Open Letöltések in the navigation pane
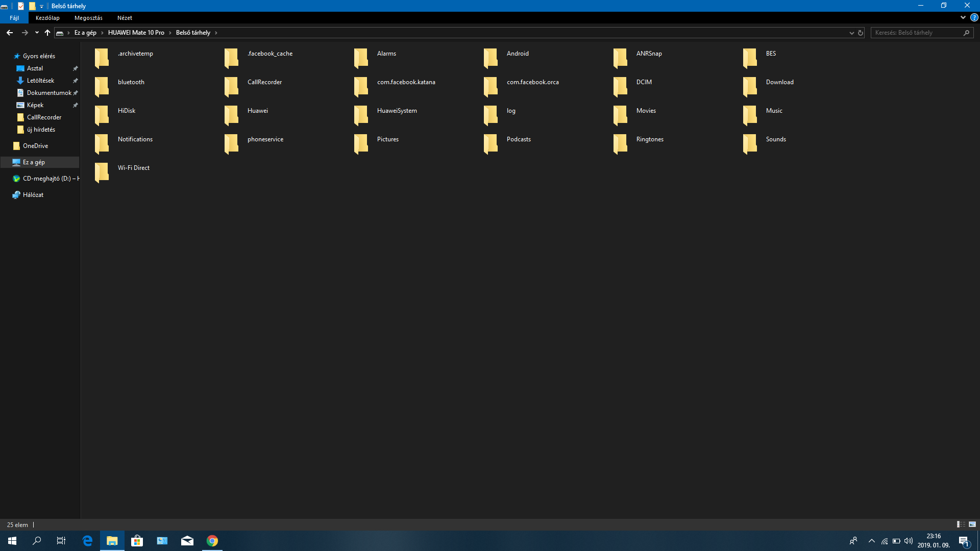The image size is (980, 551). pyautogui.click(x=40, y=81)
